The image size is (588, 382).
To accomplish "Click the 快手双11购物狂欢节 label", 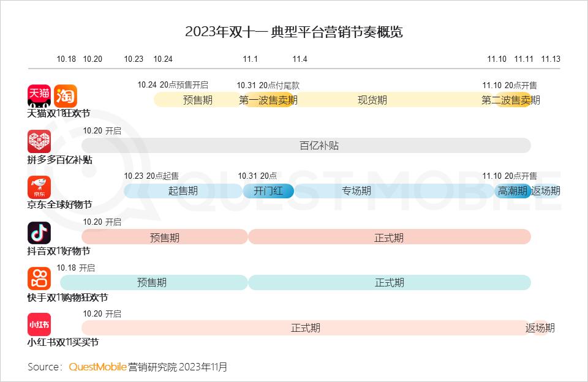I will (x=67, y=298).
